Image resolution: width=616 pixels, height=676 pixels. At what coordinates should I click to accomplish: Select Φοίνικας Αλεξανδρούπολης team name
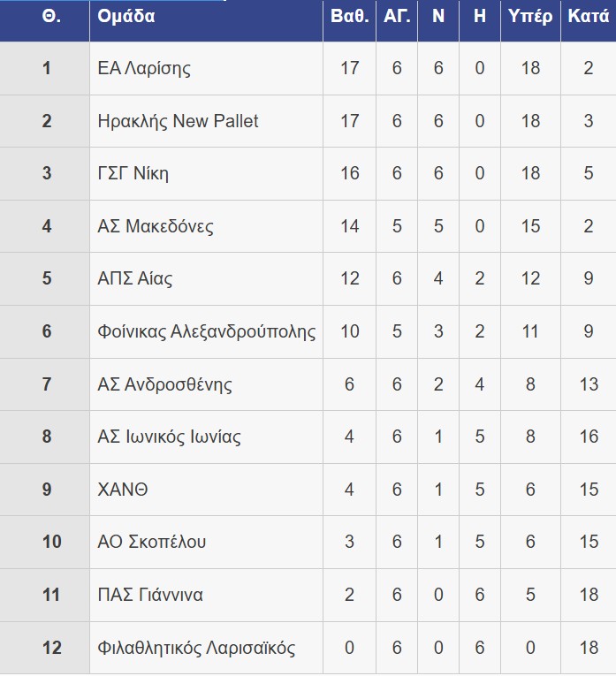tap(207, 331)
